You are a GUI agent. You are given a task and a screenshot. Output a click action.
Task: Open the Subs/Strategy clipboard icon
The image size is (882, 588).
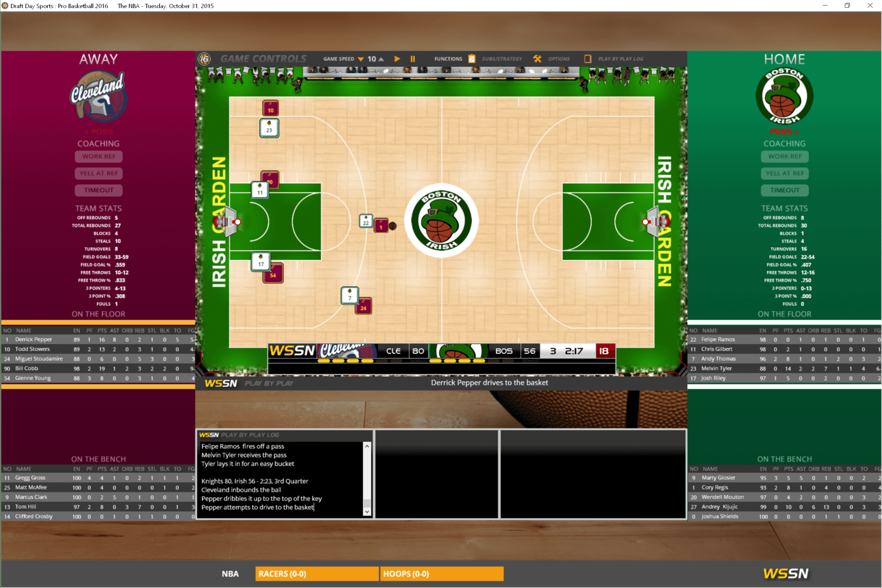pyautogui.click(x=472, y=59)
